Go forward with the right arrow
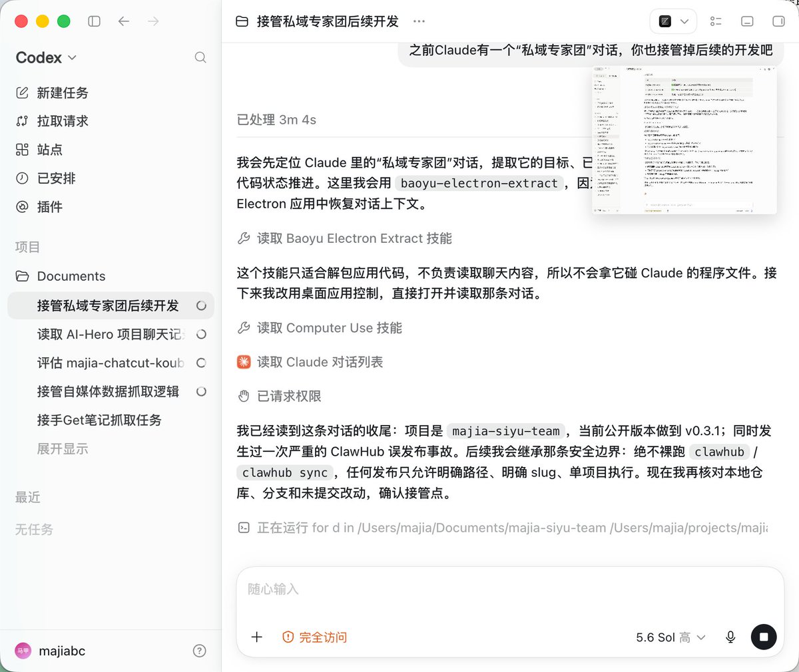799x672 pixels. (153, 21)
